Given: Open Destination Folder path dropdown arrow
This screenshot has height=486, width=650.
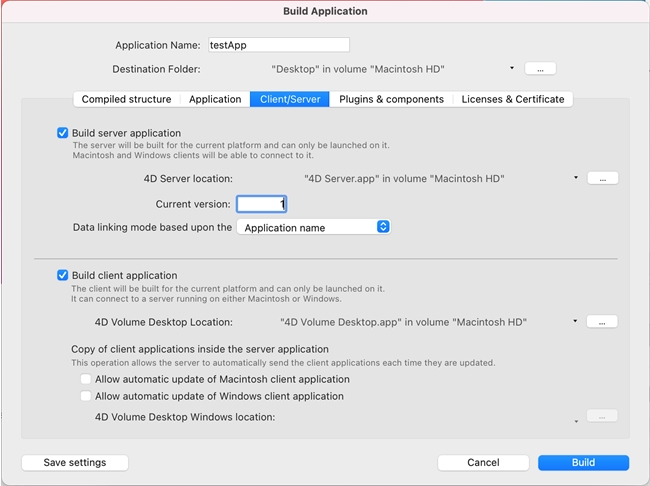Looking at the screenshot, I should coord(512,69).
